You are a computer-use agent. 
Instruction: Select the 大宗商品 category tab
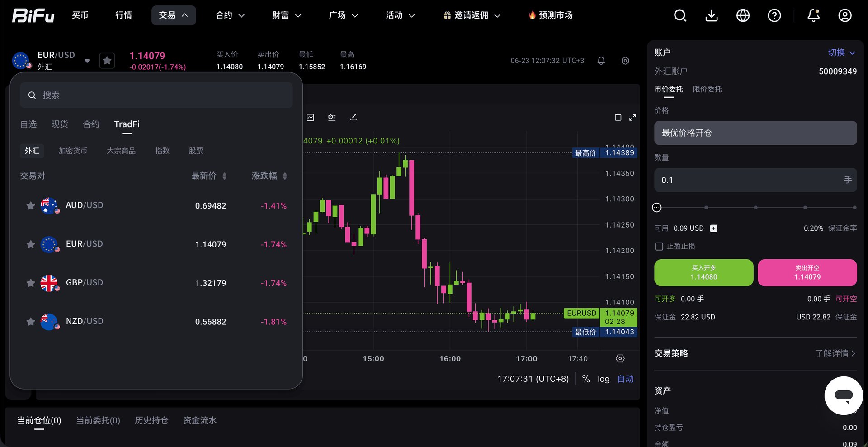tap(121, 151)
